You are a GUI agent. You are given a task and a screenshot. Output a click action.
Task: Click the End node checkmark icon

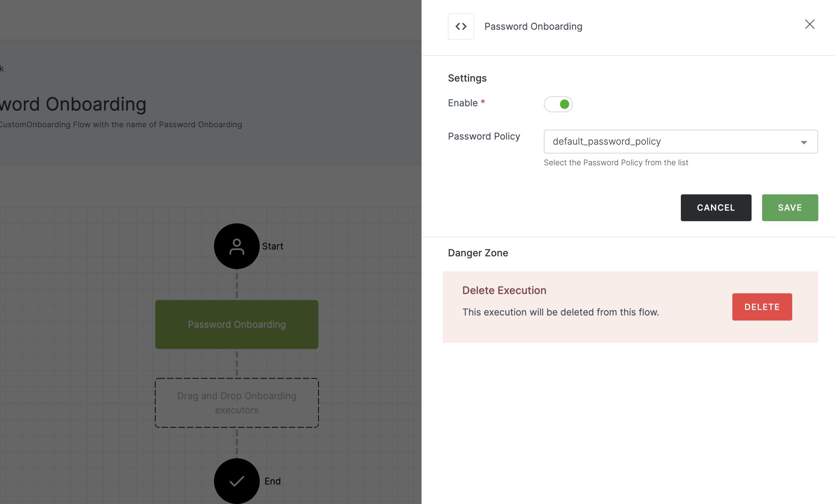click(237, 481)
